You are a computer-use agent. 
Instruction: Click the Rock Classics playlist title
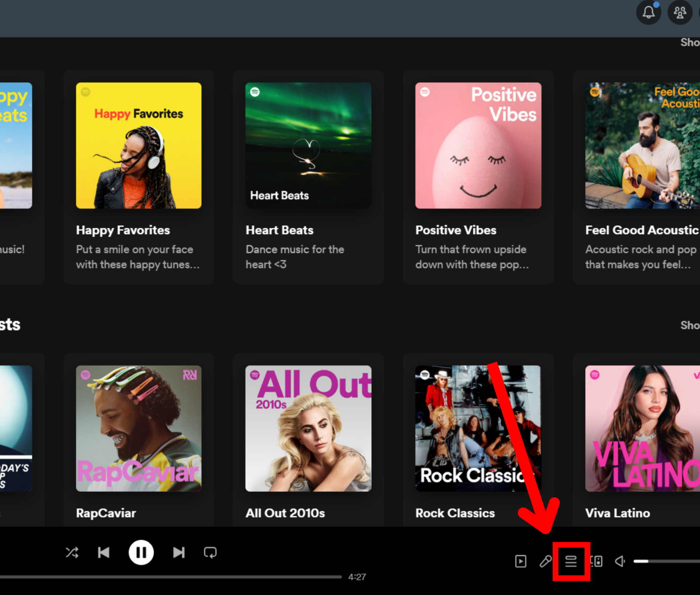point(455,513)
